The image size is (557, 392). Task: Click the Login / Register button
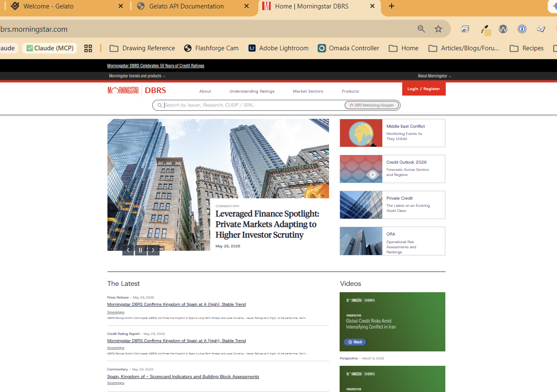(x=424, y=89)
